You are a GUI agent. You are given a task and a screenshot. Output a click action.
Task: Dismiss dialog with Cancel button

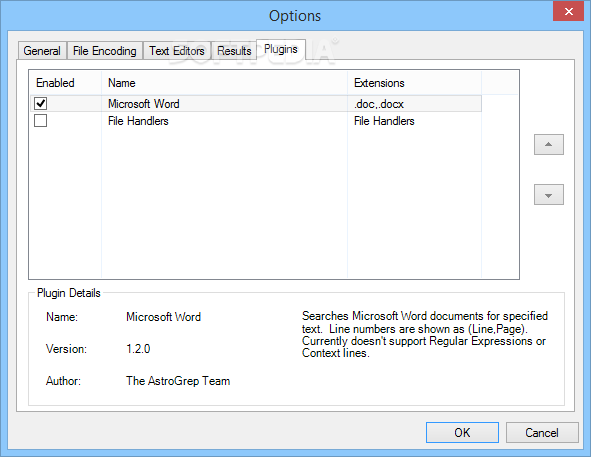(542, 432)
